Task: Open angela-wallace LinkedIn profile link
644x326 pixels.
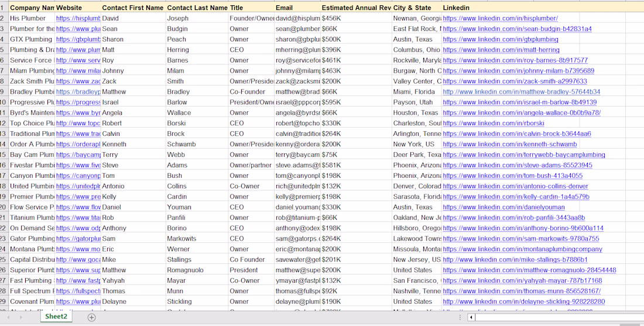Action: (522, 112)
